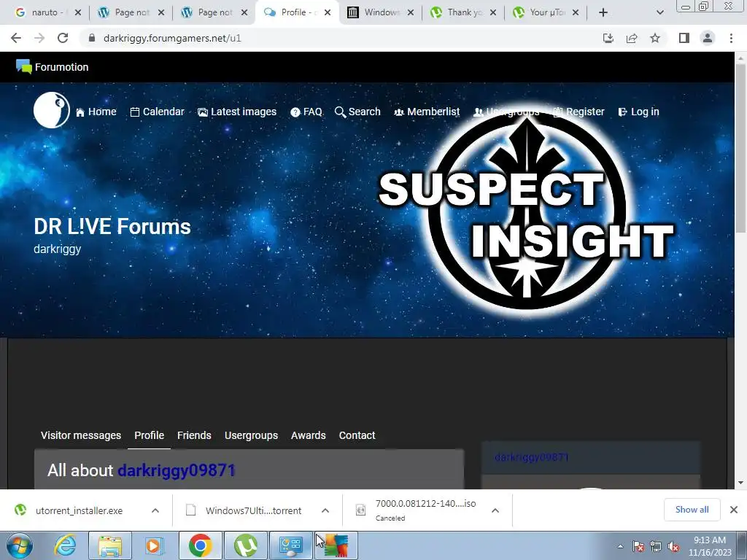Open the Control Panel taskbar icon
747x560 pixels.
[290, 545]
